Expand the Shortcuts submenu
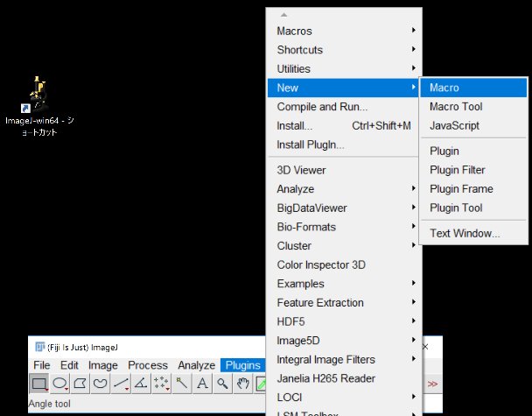The width and height of the screenshot is (532, 416). pos(345,50)
